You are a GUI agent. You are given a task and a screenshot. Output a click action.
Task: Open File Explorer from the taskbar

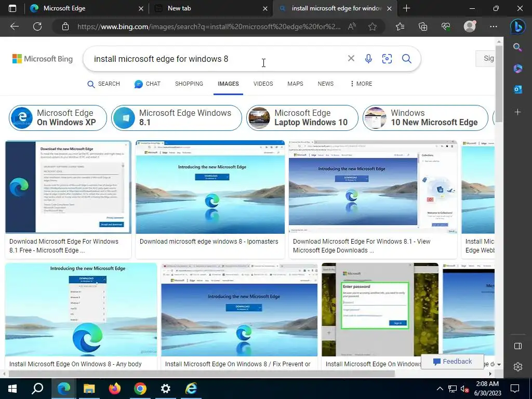click(89, 389)
